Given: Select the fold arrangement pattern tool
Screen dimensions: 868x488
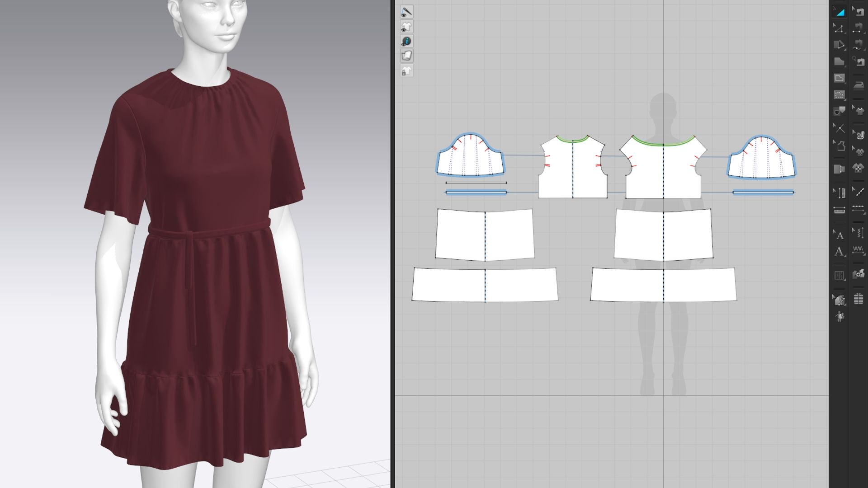Looking at the screenshot, I should [839, 169].
